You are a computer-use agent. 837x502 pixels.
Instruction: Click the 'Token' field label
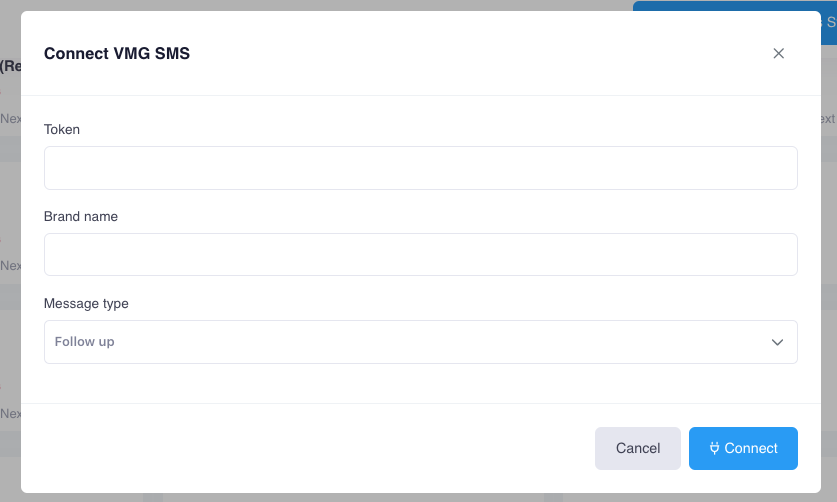tap(62, 129)
